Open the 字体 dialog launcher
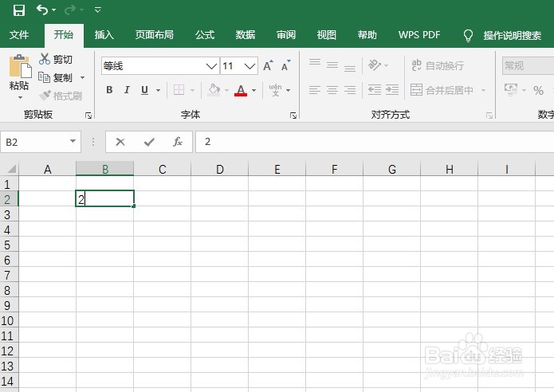Viewport: 554px width, 392px height. pos(293,116)
